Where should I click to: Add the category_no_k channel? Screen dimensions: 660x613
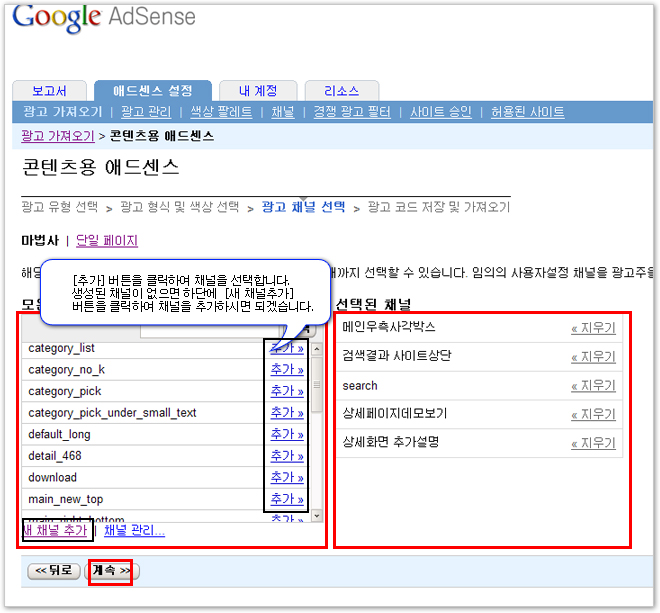tap(287, 369)
